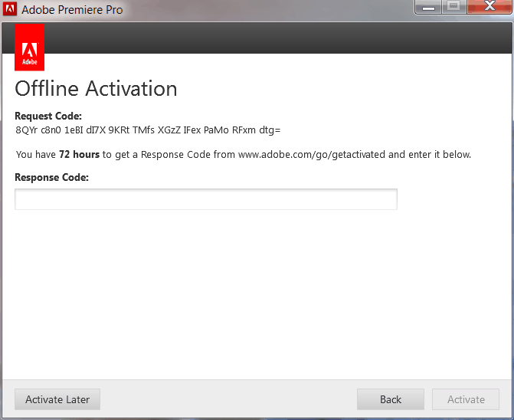514x420 pixels.
Task: Click the red Adobe logo
Action: (x=30, y=47)
